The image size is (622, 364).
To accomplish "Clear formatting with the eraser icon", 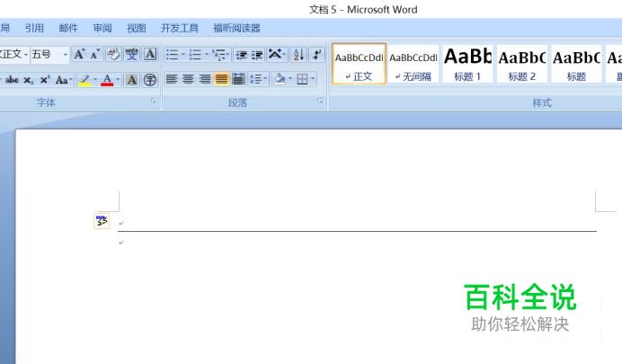I will 113,54.
